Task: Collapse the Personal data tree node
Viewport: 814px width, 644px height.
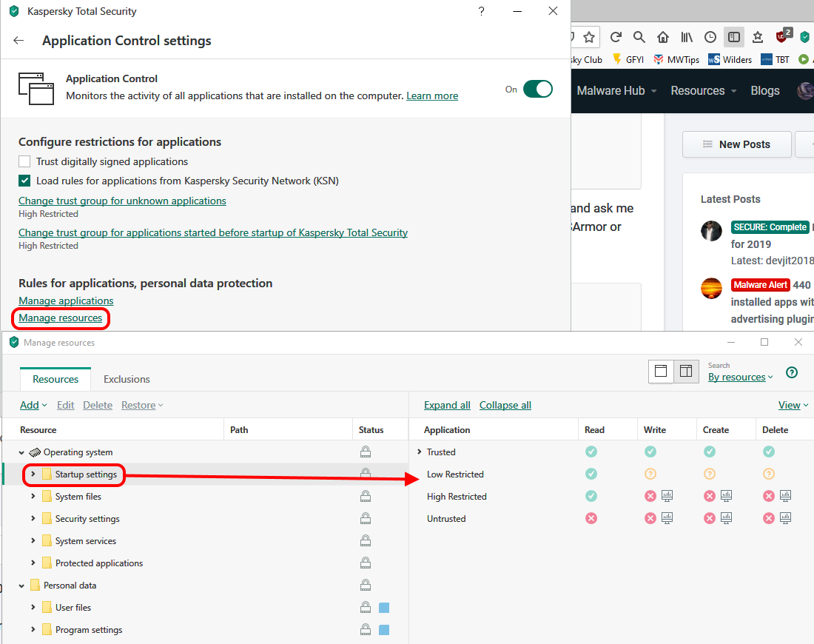Action: pos(21,586)
